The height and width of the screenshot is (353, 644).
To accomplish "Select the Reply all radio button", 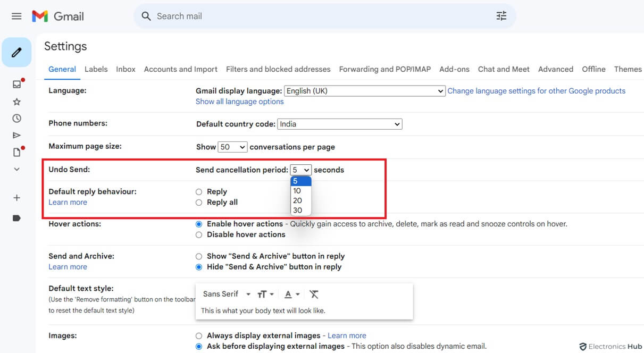I will coord(199,203).
